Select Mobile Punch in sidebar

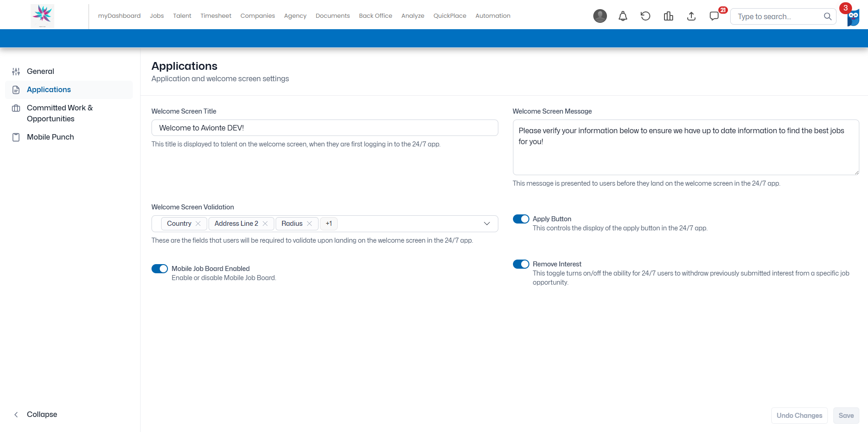(x=50, y=137)
